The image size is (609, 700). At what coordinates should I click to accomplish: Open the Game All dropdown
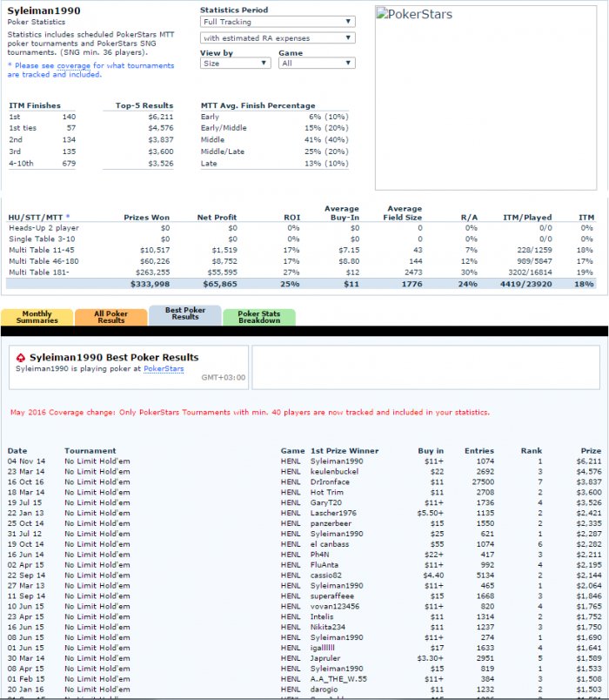[x=317, y=64]
